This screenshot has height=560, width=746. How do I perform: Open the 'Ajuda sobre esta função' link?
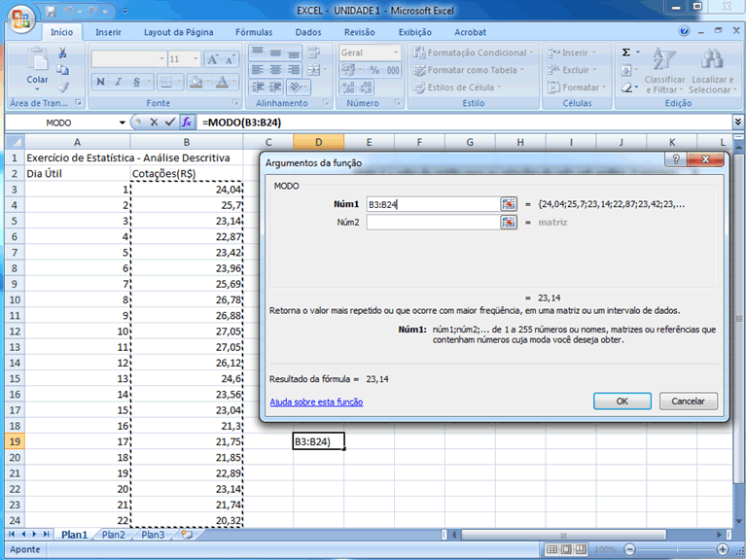(x=316, y=402)
